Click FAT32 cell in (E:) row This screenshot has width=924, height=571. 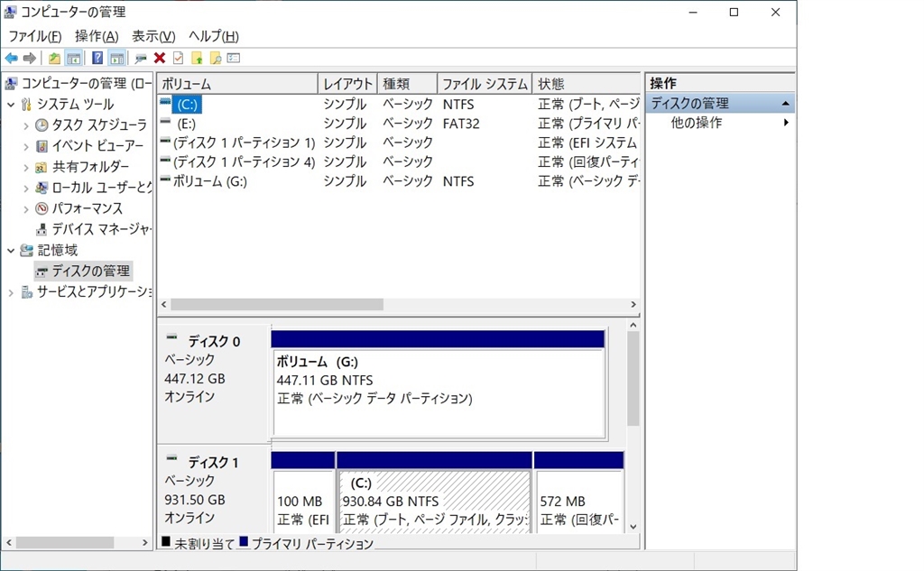point(461,124)
